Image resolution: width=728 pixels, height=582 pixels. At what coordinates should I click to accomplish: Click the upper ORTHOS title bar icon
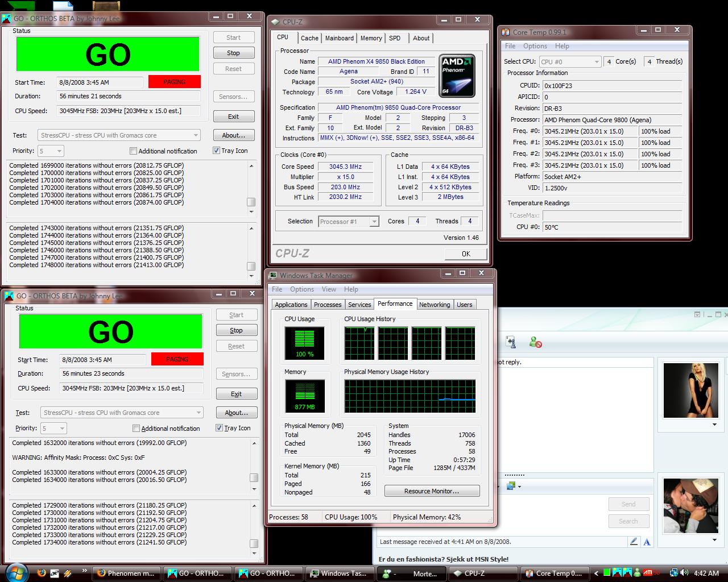point(6,19)
